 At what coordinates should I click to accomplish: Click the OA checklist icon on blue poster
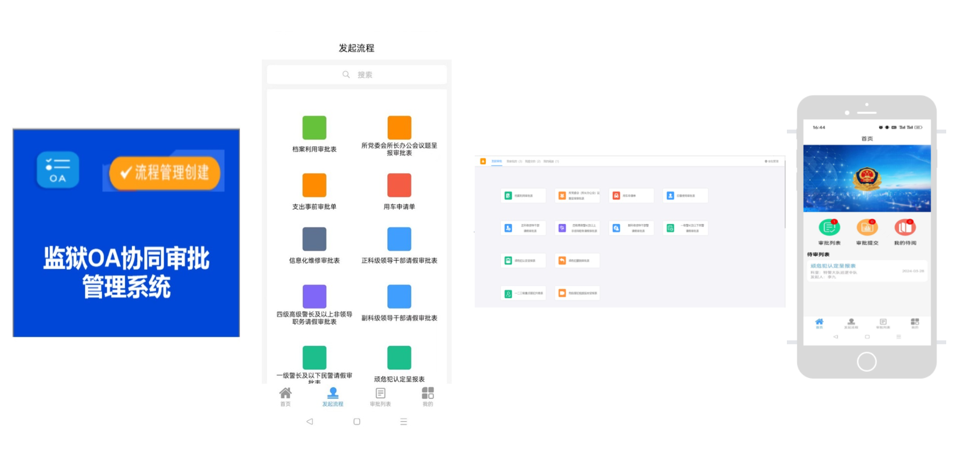pyautogui.click(x=58, y=170)
